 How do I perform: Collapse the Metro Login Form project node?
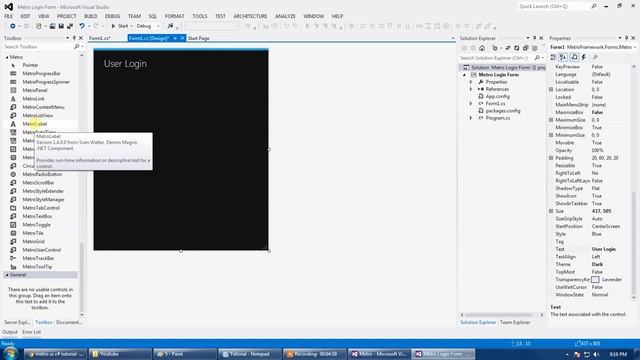[x=464, y=75]
